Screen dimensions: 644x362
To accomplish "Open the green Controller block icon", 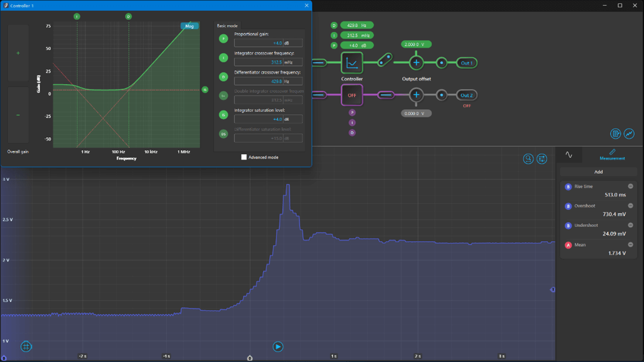I will click(x=352, y=63).
